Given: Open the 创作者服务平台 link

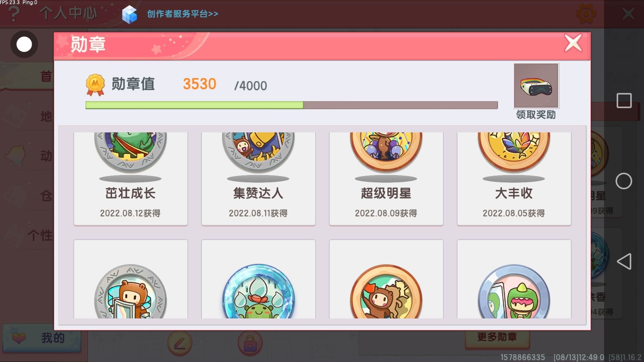Looking at the screenshot, I should click(x=183, y=14).
